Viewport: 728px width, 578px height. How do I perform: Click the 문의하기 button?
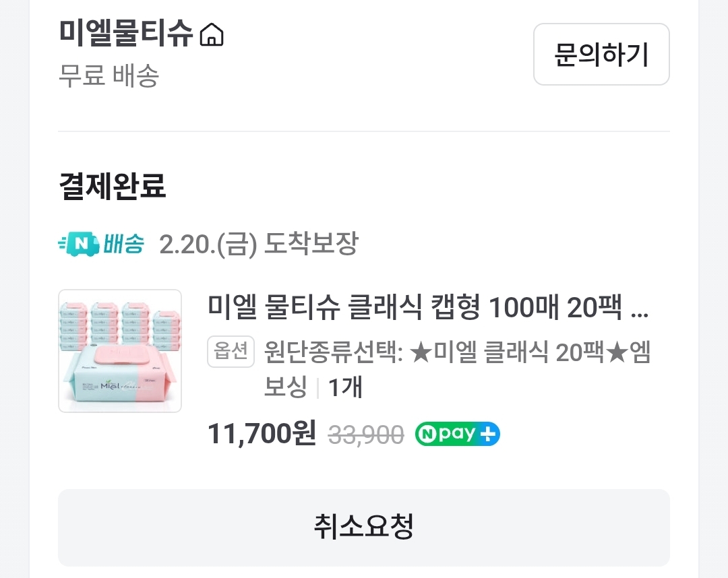tap(601, 55)
